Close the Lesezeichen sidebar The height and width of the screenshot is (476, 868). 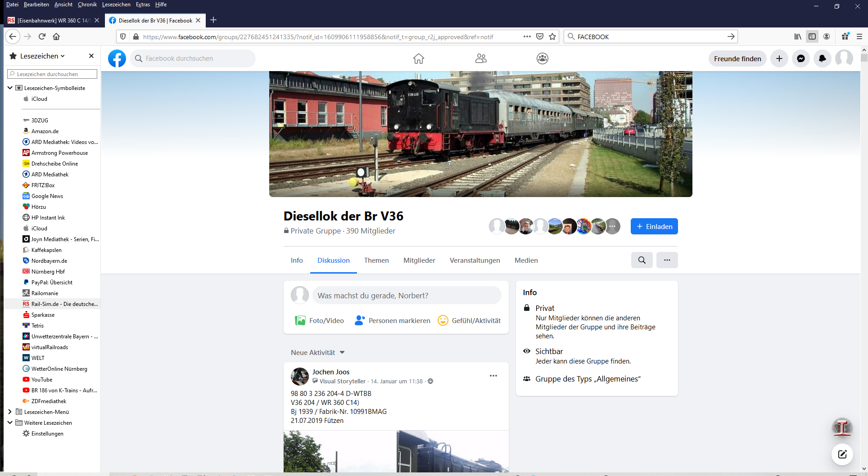coord(91,56)
